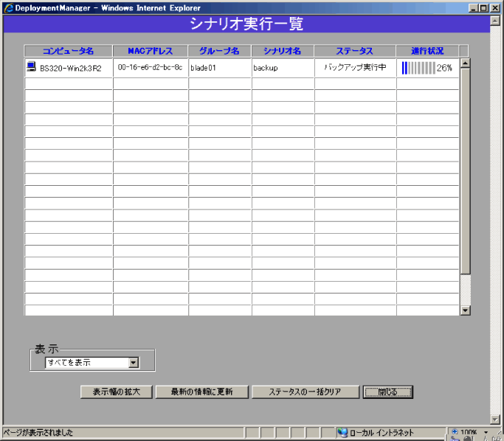
Task: Click the 26% backup progress bar
Action: pos(419,68)
